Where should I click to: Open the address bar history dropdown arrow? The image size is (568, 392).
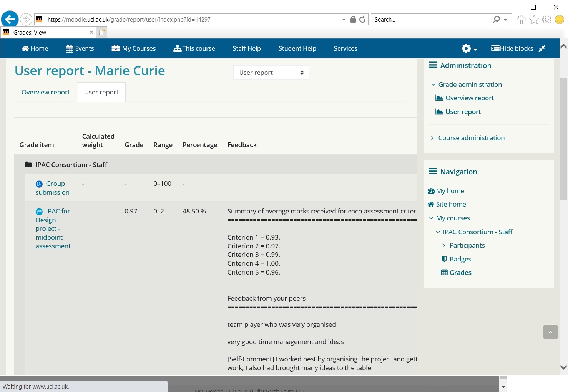(x=344, y=20)
